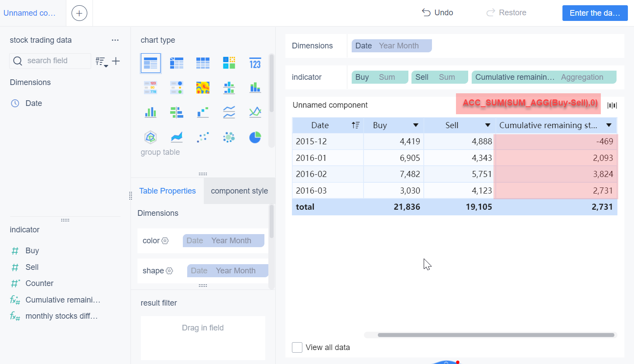
Task: Switch to the component style tab
Action: click(240, 191)
